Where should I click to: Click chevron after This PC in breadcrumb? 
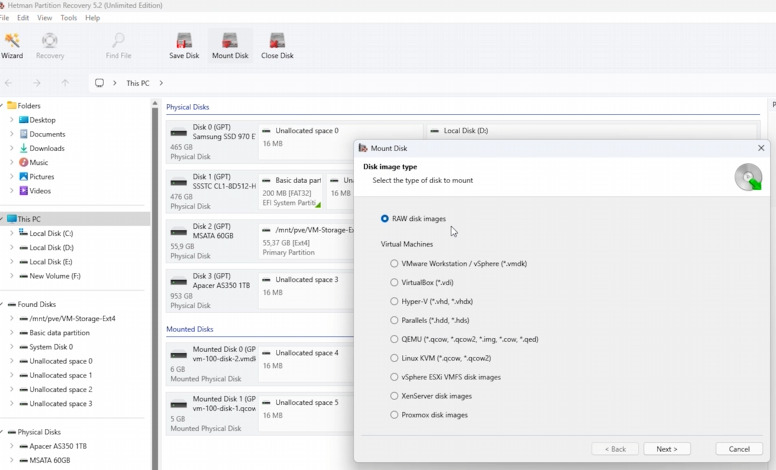coord(161,83)
